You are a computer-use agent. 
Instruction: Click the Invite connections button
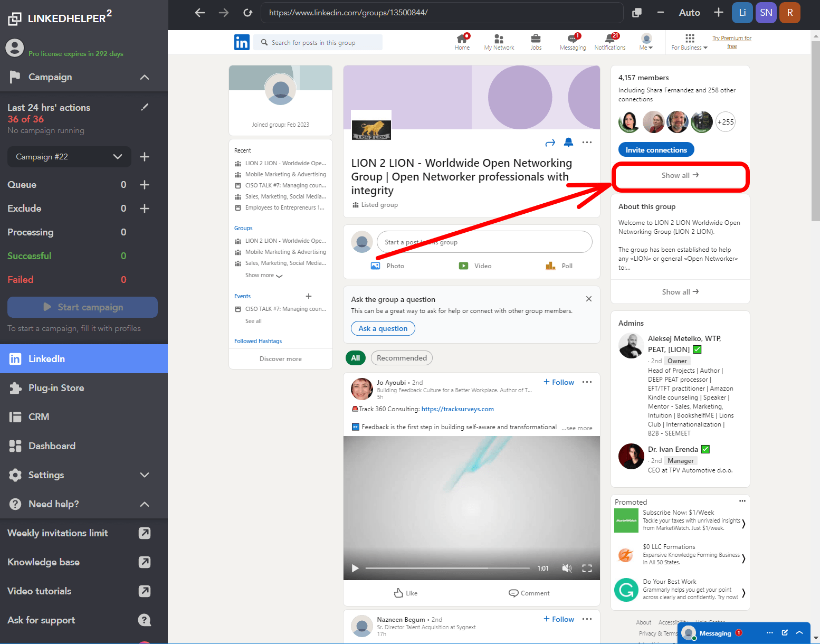pos(656,149)
